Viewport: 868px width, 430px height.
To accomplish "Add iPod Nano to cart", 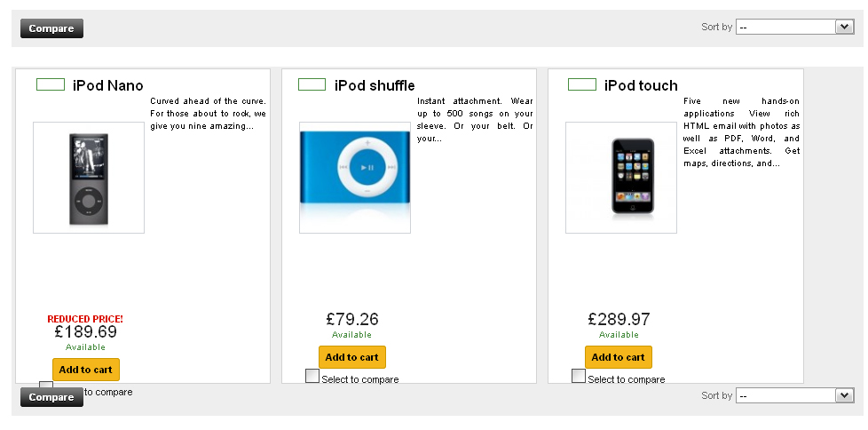I will click(x=86, y=370).
